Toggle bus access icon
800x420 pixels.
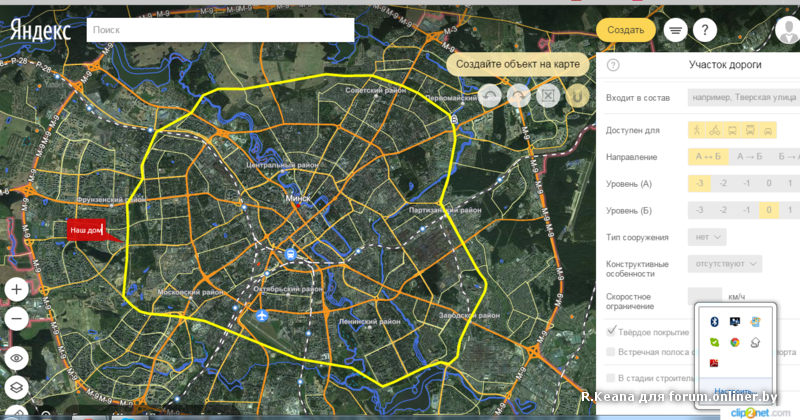pos(732,130)
